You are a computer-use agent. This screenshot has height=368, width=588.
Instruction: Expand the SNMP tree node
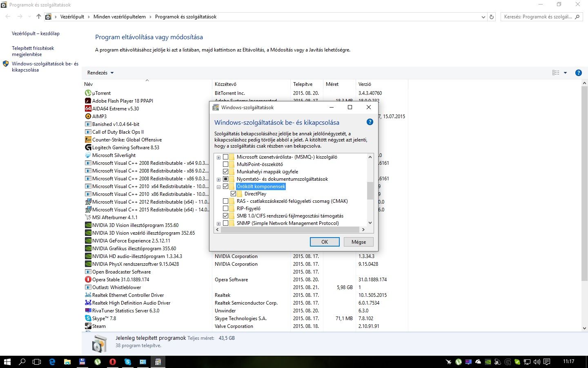tap(218, 224)
